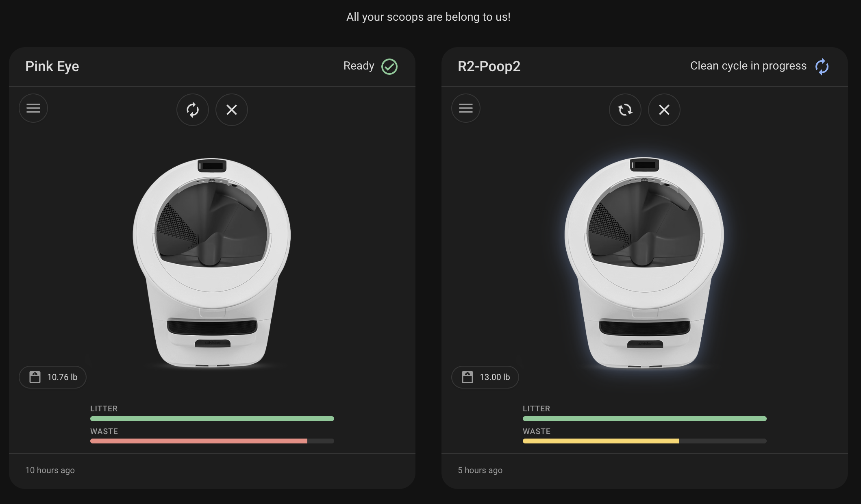861x504 pixels.
Task: Click Pink Eye's red waste level bar
Action: point(198,441)
